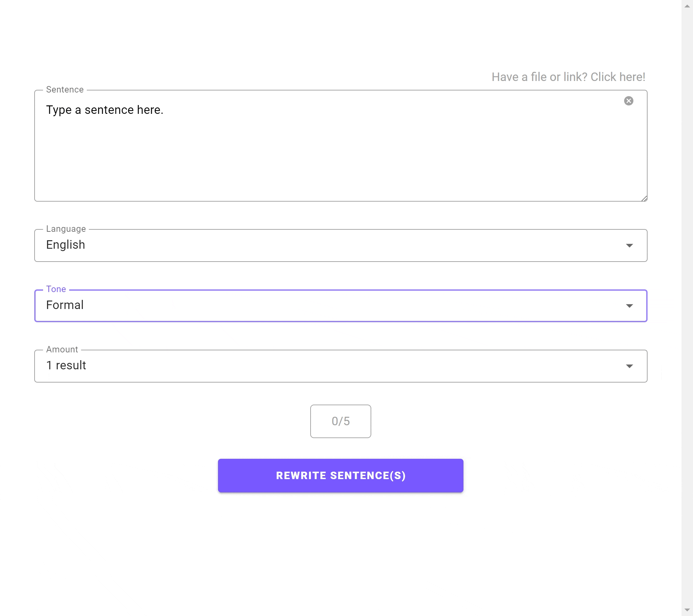Expand the Language dropdown arrow
Screen dimensions: 693x616
pyautogui.click(x=629, y=245)
